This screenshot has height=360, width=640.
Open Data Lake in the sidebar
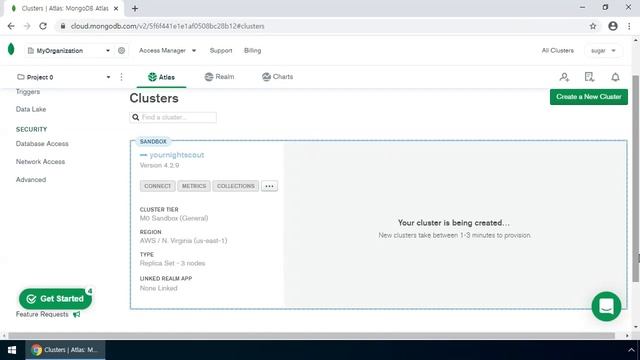(x=31, y=109)
